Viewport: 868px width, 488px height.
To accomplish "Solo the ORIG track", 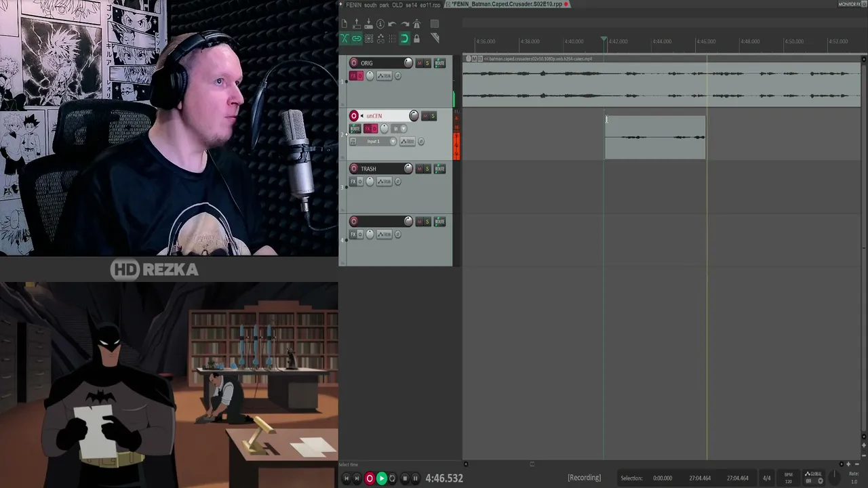I will click(x=427, y=63).
